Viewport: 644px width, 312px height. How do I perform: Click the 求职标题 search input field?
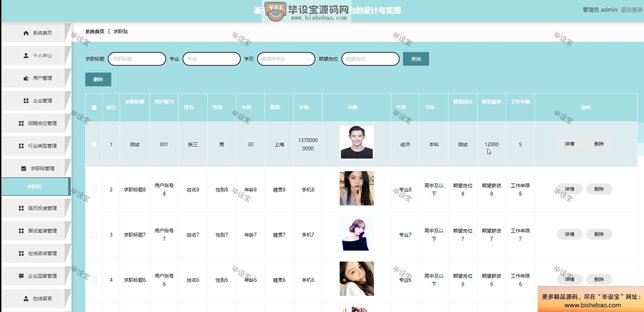pyautogui.click(x=137, y=59)
